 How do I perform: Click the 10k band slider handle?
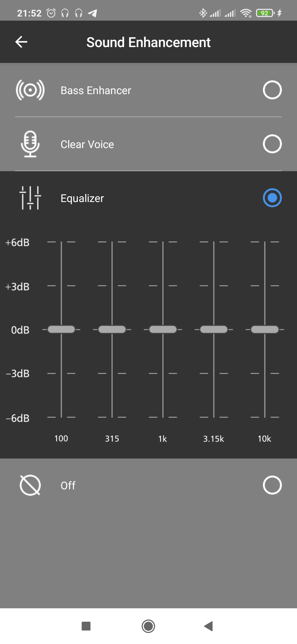coord(265,329)
